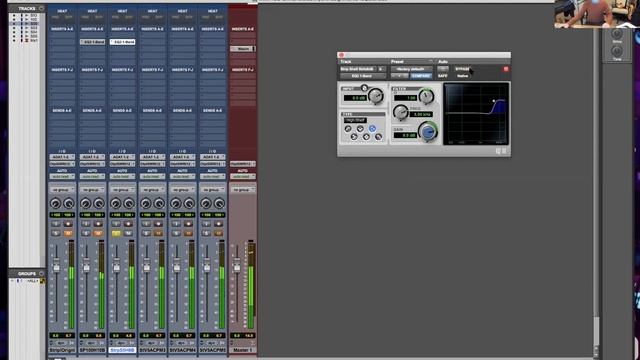Screen dimensions: 640x360
Task: Solo the SIV5ACPM4 track
Action: pyautogui.click(x=176, y=233)
